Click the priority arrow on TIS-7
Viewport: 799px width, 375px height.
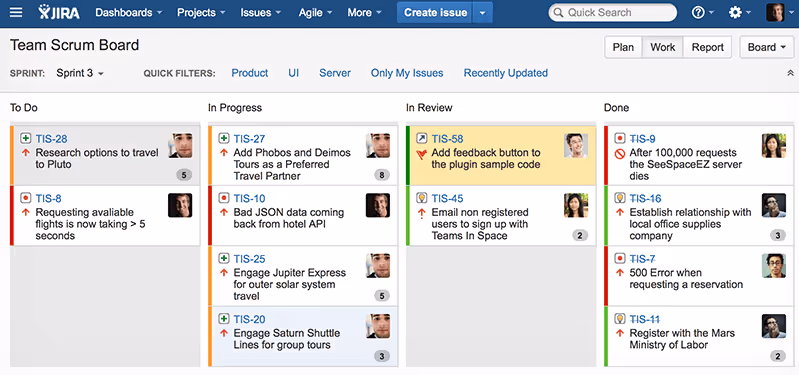[x=620, y=273]
